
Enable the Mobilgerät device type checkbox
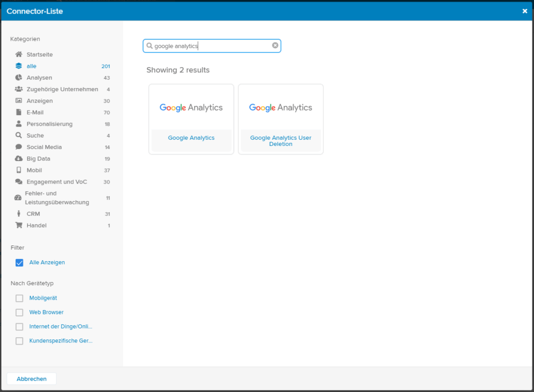pyautogui.click(x=19, y=298)
